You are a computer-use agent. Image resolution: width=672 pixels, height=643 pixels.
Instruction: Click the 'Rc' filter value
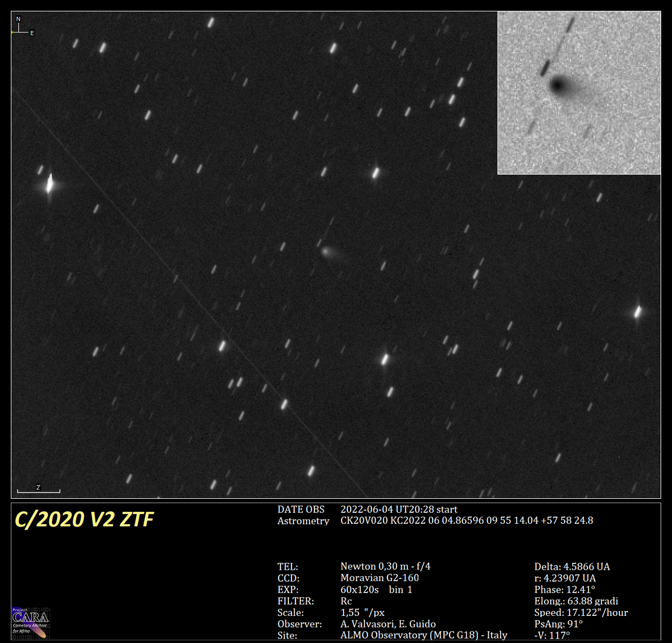[346, 601]
